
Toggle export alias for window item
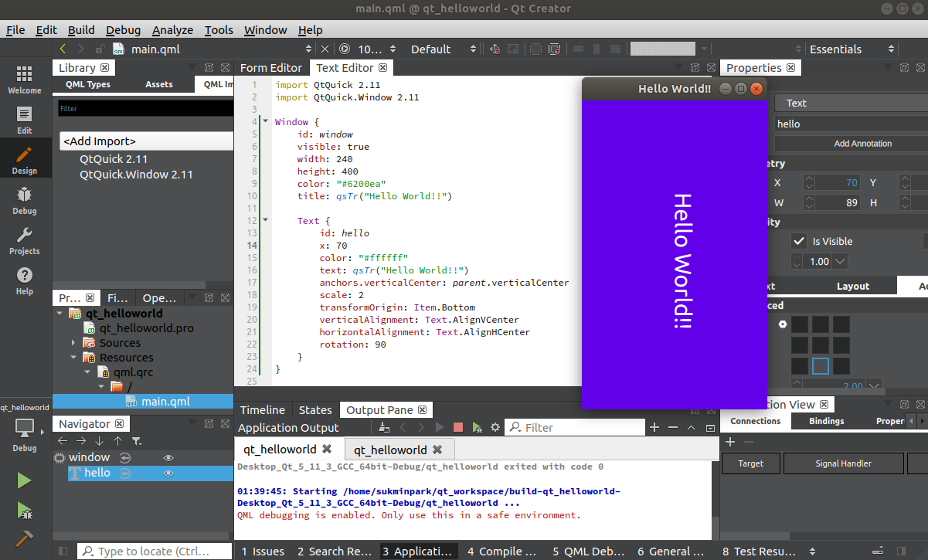click(125, 457)
